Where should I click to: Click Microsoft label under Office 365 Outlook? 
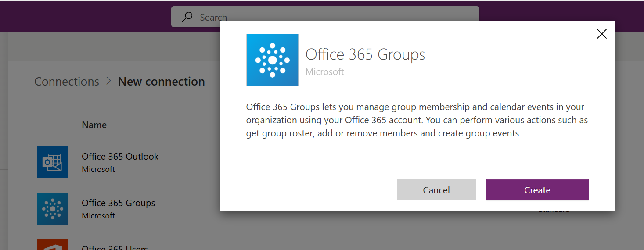[x=98, y=169]
